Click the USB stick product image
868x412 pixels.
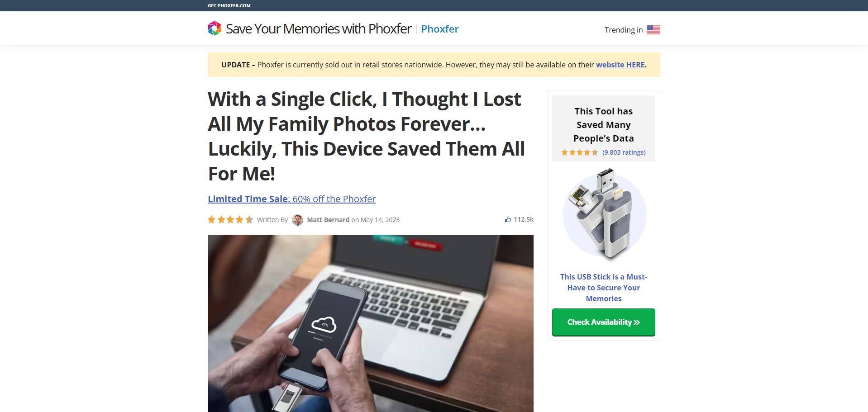pyautogui.click(x=604, y=215)
